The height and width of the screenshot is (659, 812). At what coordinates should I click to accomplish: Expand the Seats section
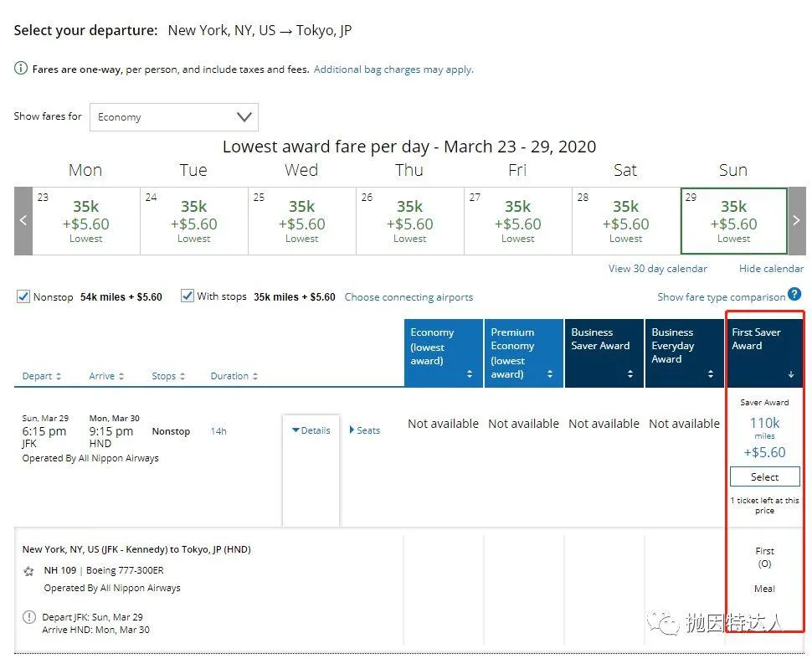coord(364,430)
